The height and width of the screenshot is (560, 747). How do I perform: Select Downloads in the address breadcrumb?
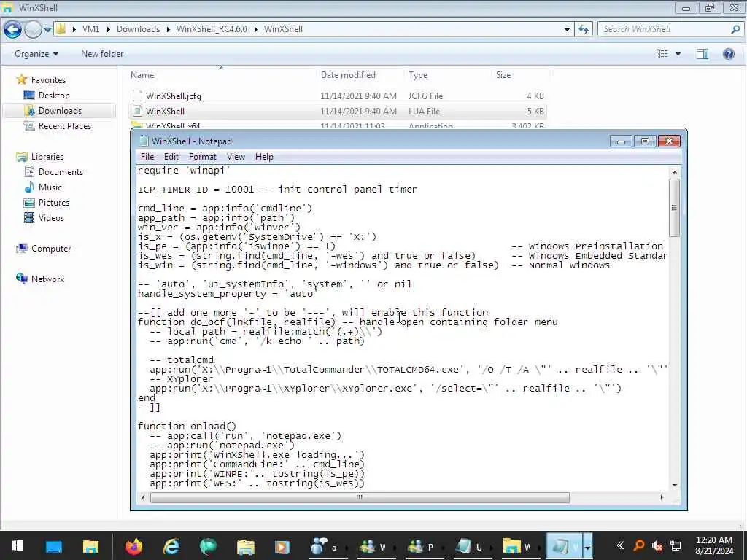pyautogui.click(x=138, y=29)
